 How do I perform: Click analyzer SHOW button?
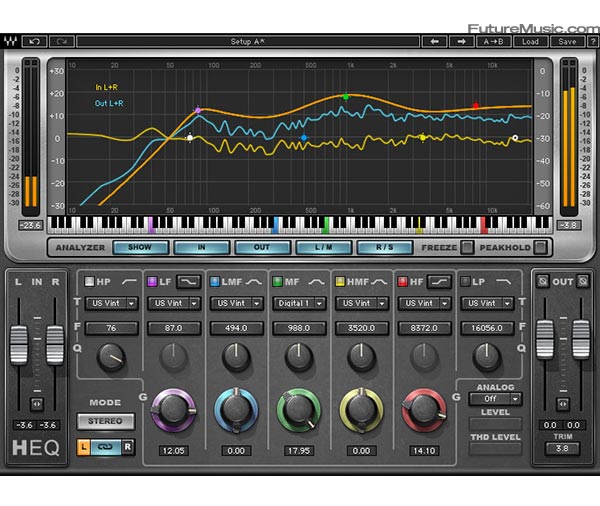(x=140, y=247)
